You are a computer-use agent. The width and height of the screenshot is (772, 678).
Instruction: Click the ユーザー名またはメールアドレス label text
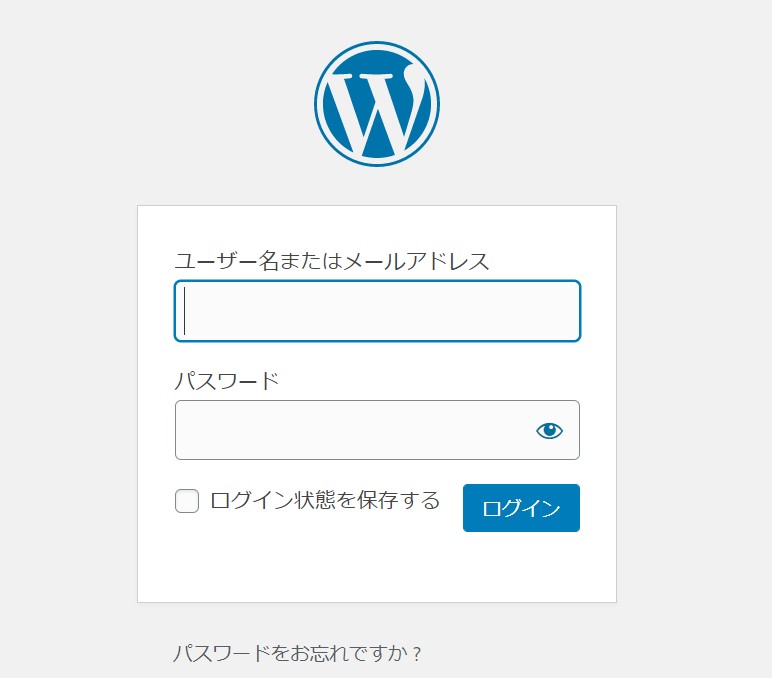point(332,262)
